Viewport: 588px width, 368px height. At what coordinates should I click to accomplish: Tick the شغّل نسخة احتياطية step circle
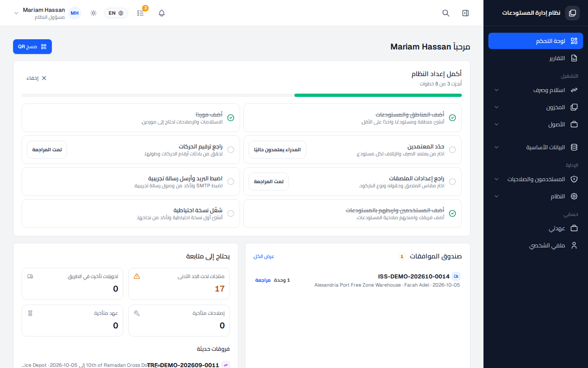[x=231, y=213]
